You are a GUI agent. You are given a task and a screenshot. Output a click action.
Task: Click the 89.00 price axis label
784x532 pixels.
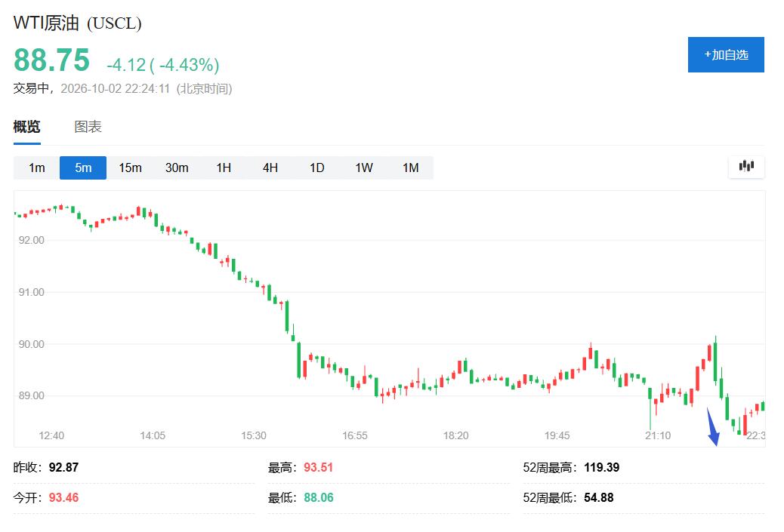click(x=32, y=395)
